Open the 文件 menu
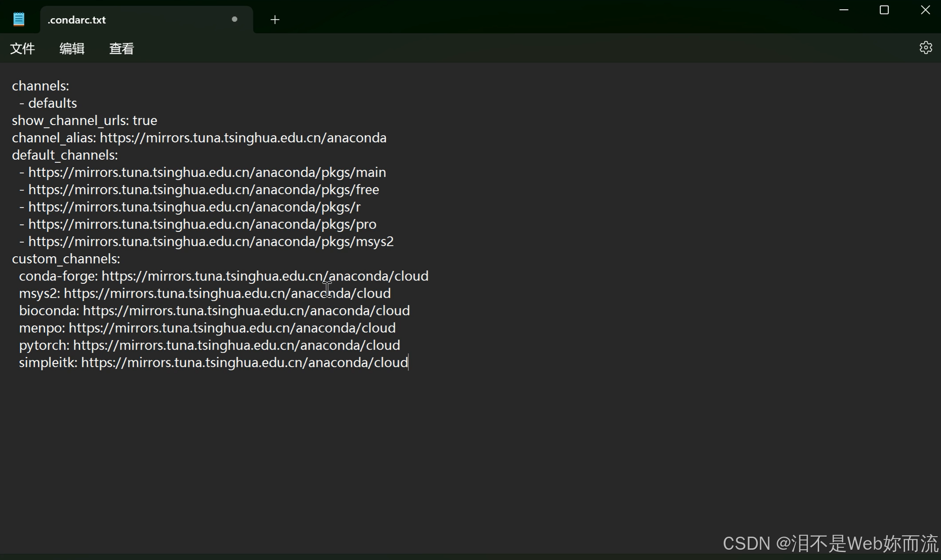 tap(22, 49)
